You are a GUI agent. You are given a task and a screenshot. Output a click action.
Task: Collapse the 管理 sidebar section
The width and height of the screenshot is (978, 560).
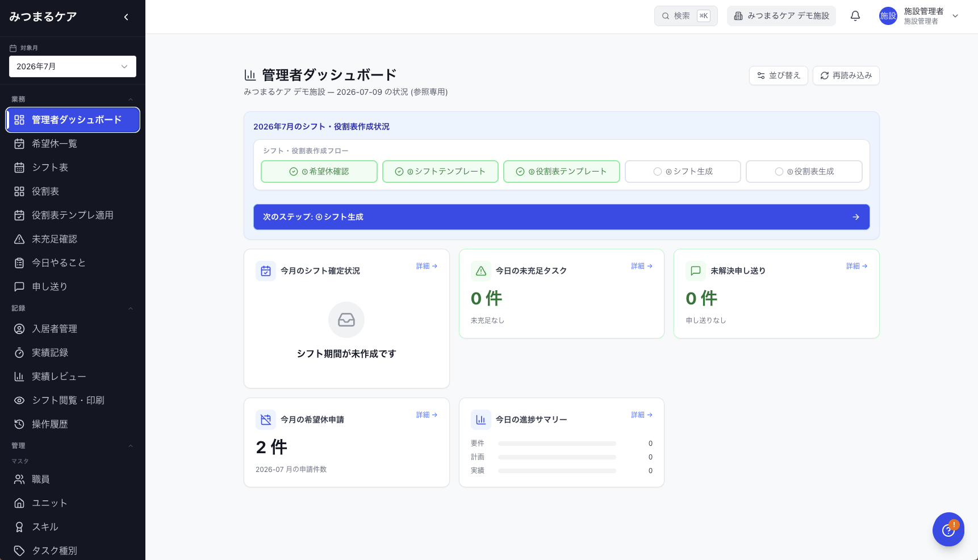(x=131, y=446)
